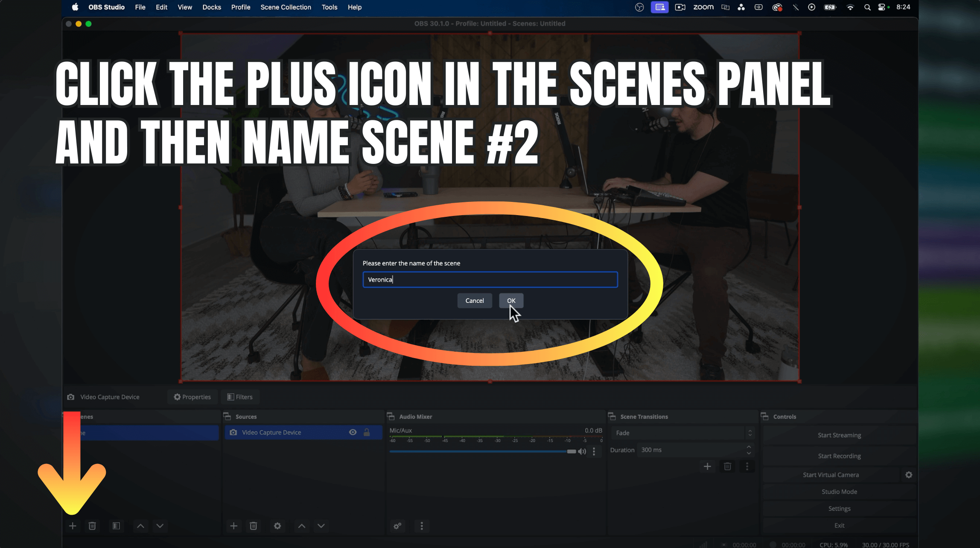Image resolution: width=980 pixels, height=548 pixels.
Task: Confirm scene name with OK button
Action: tap(511, 300)
